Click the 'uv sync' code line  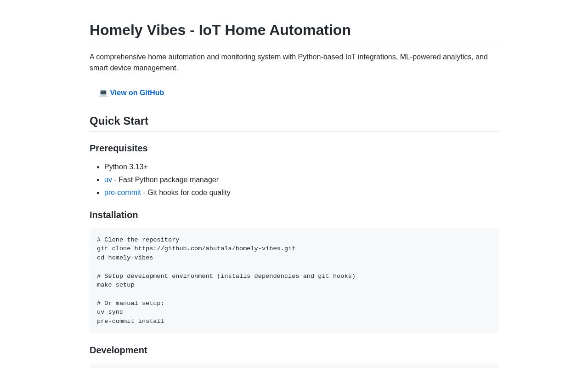[110, 312]
